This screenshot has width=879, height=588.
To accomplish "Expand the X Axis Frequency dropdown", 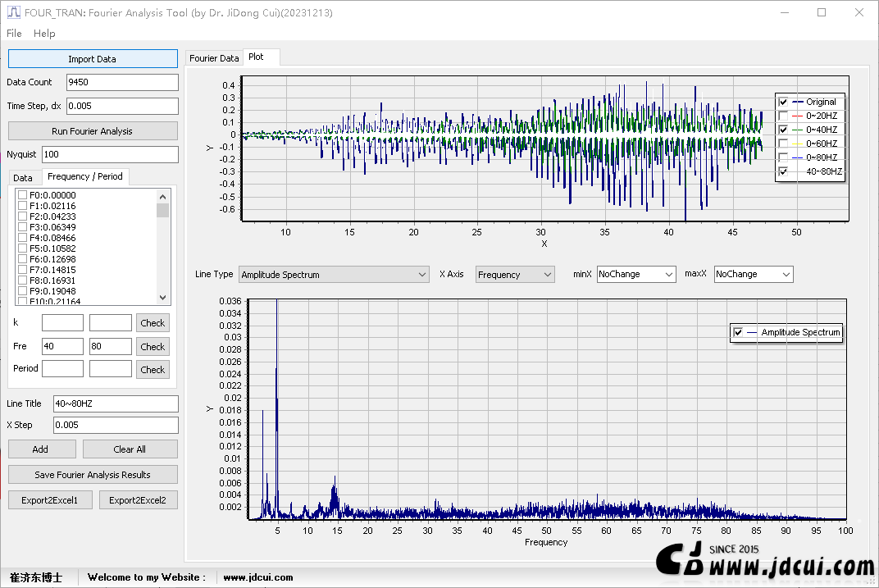I will 515,275.
